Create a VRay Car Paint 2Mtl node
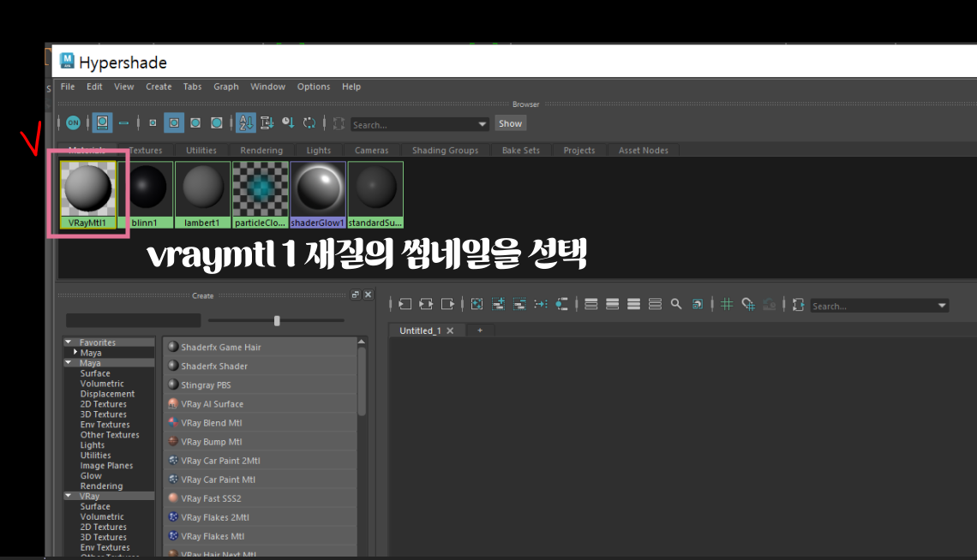This screenshot has height=560, width=977. [x=260, y=461]
